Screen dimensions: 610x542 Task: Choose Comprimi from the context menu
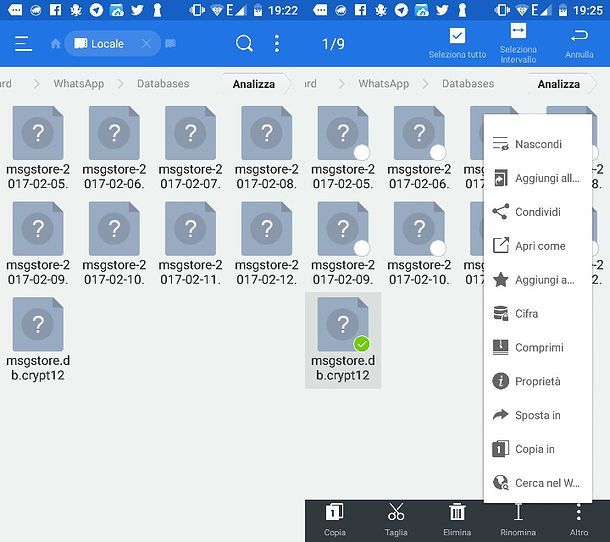tap(538, 348)
